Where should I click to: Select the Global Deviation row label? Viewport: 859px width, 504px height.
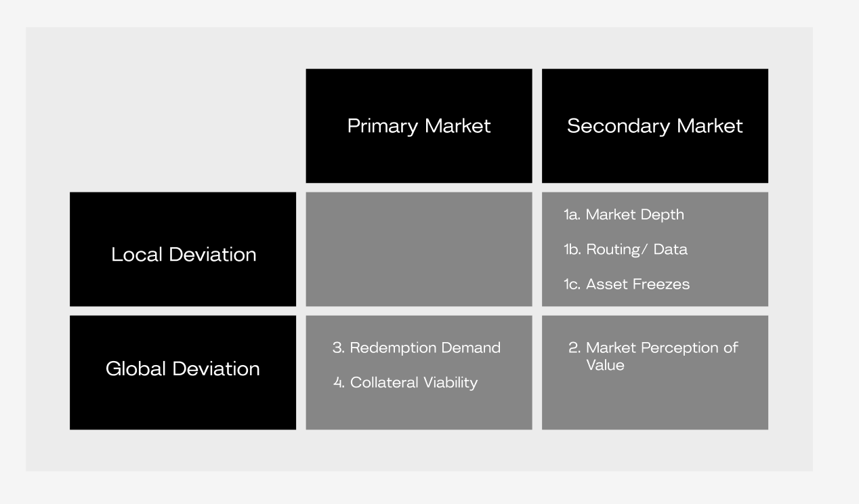pyautogui.click(x=183, y=373)
